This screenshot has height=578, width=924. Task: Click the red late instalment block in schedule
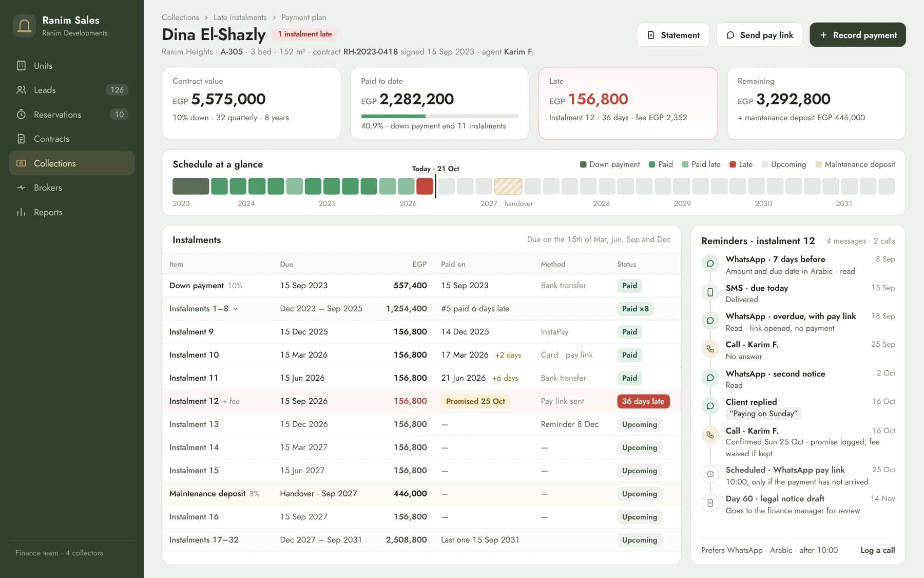(425, 186)
